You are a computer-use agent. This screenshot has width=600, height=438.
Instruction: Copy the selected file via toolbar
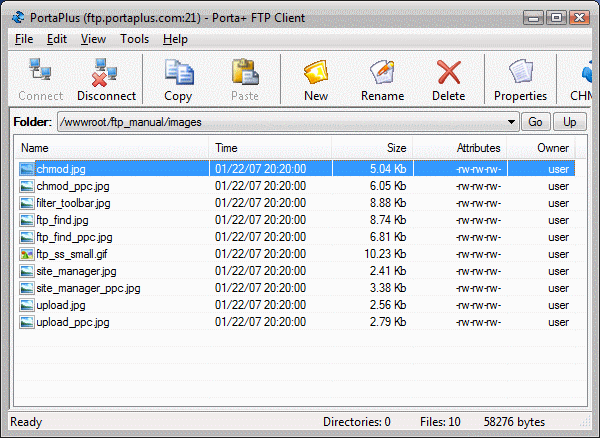click(x=178, y=79)
